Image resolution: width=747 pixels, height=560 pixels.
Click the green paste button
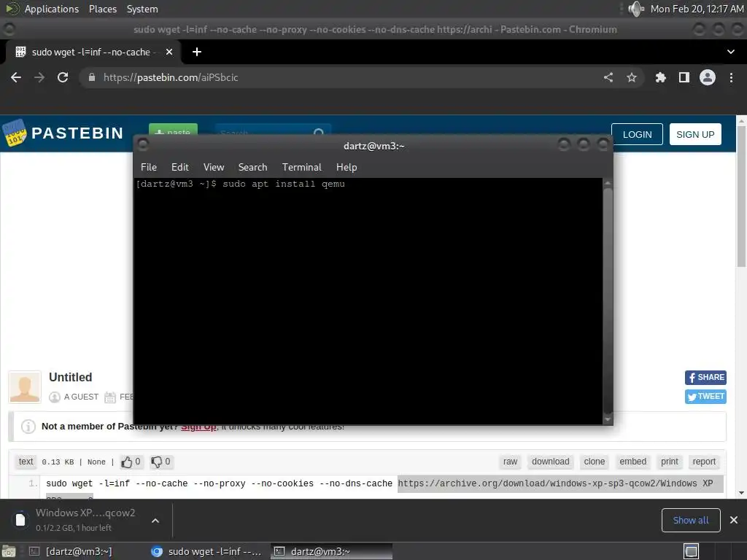click(173, 129)
